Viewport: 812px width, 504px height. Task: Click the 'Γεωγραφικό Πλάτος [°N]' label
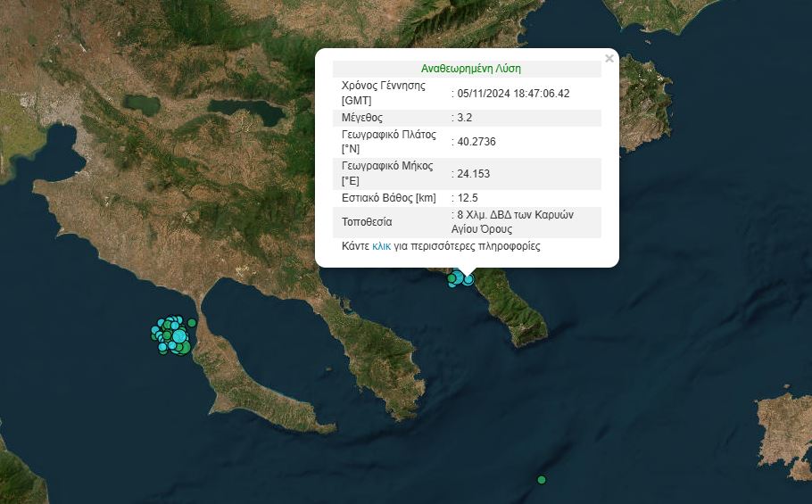tap(388, 142)
